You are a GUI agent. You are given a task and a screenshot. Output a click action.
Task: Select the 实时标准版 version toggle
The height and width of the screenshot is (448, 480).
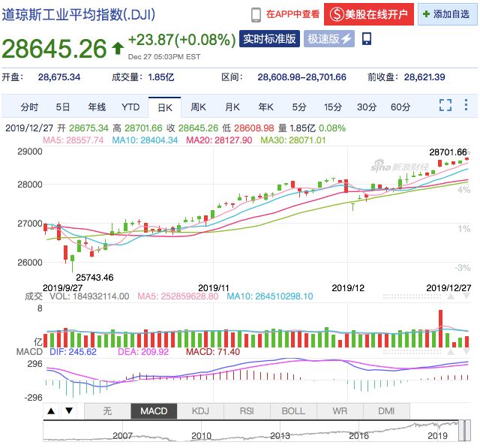tap(269, 39)
